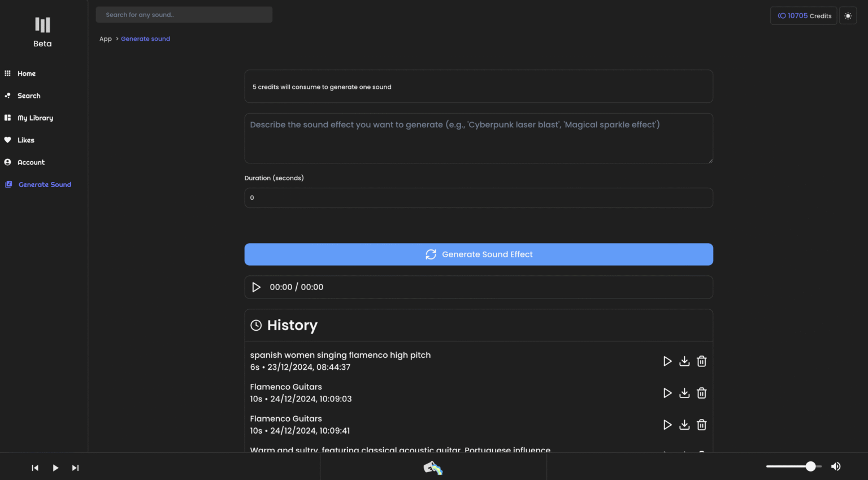
Task: Click the App breadcrumb link
Action: (x=106, y=39)
